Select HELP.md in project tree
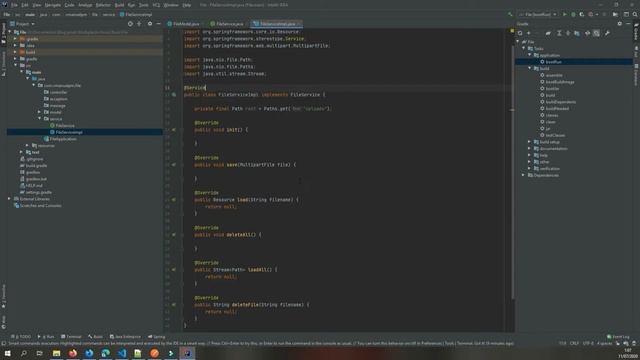Viewport: 640px width, 360px height. coord(34,185)
